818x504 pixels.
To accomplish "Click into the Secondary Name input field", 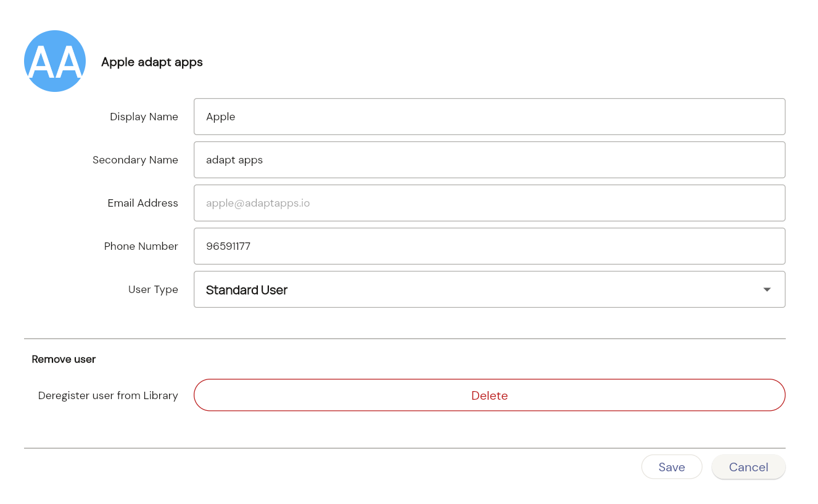I will point(489,160).
